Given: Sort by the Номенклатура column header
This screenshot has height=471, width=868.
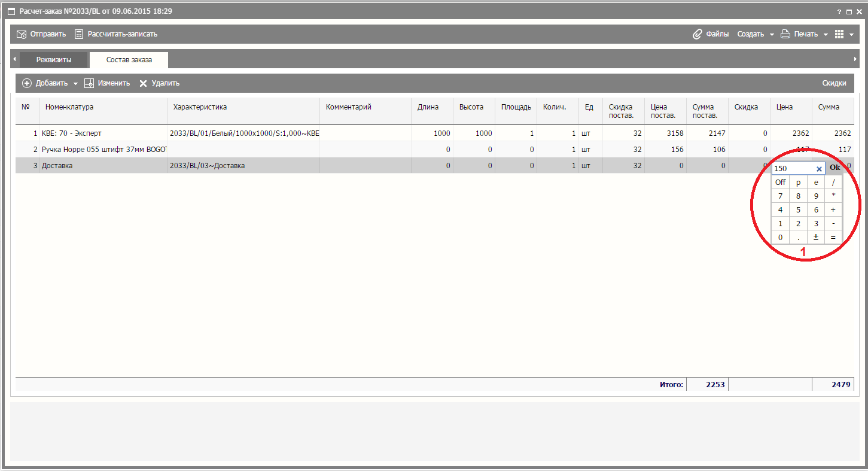Looking at the screenshot, I should pyautogui.click(x=103, y=111).
